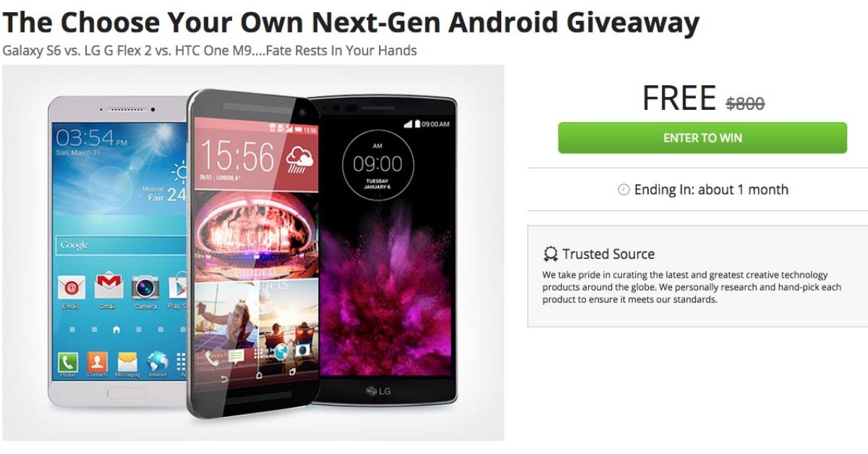Click the clock icon beside Ending In

(x=624, y=190)
